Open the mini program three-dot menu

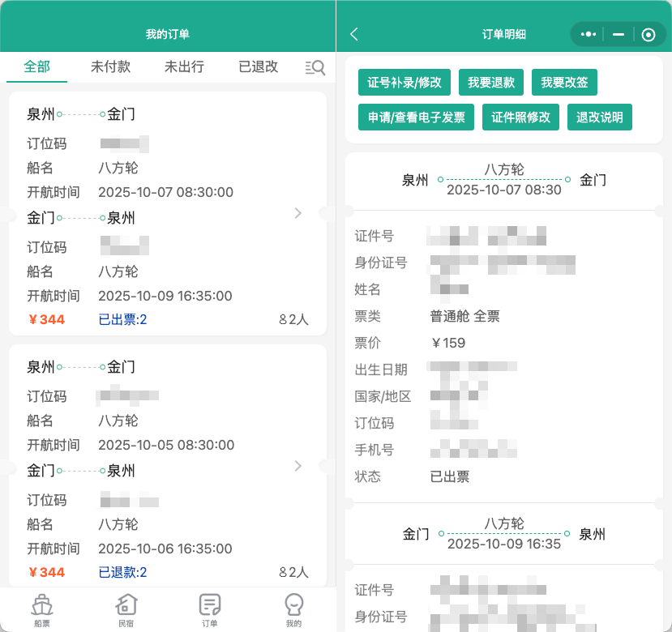click(x=589, y=34)
